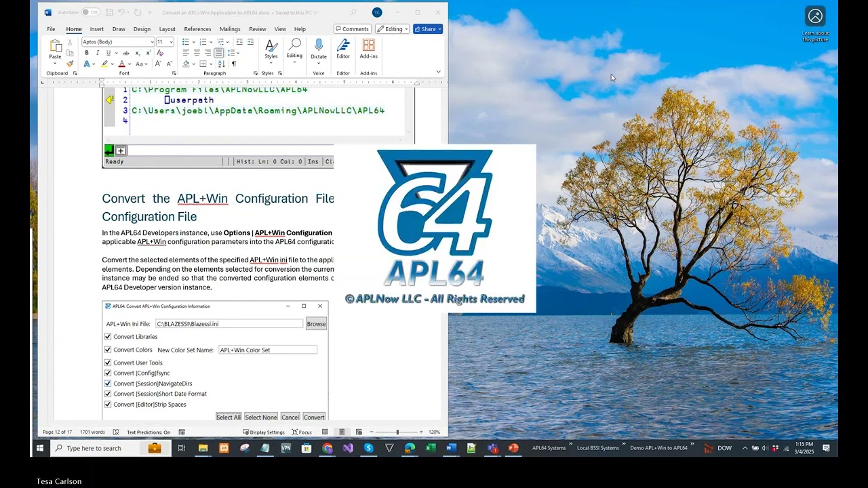Click the sort A-Z icon
The width and height of the screenshot is (868, 488).
click(x=222, y=64)
